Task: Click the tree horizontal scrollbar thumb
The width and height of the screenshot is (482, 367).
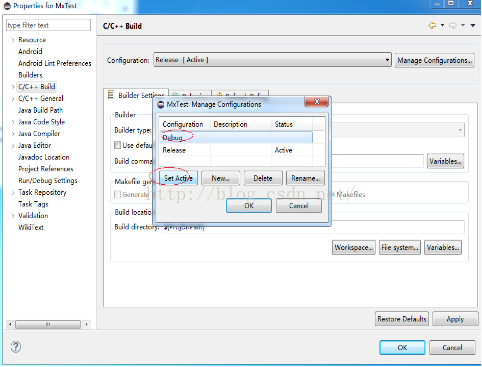Action: pyautogui.click(x=48, y=324)
